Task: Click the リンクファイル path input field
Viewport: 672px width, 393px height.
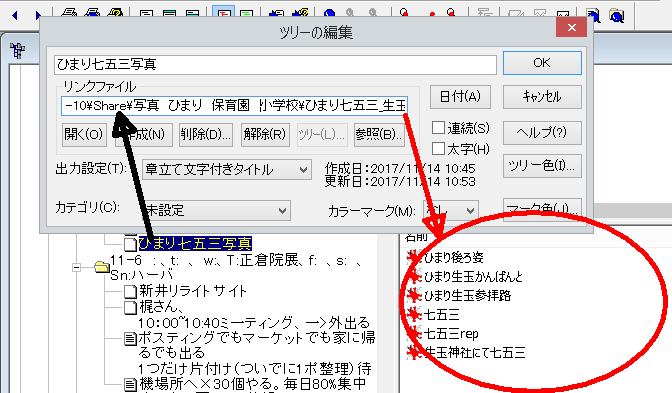Action: 234,106
